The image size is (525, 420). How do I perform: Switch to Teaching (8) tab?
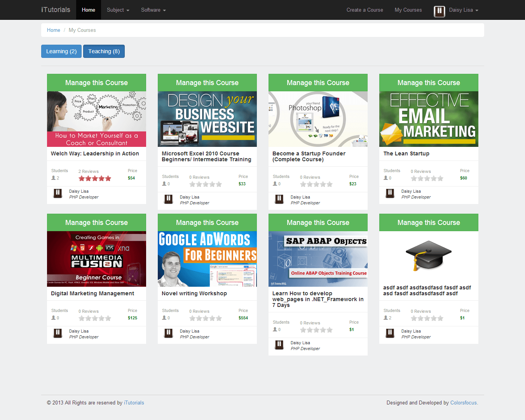click(104, 51)
